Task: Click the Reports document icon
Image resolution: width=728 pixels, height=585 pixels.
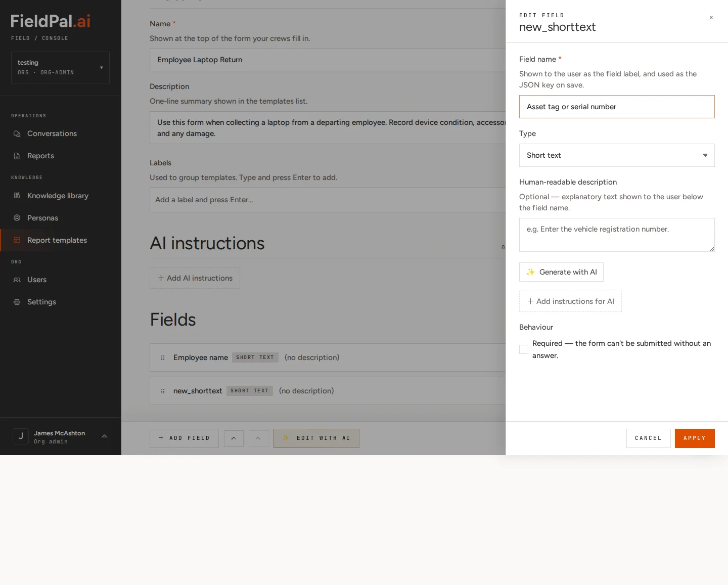Action: (x=17, y=156)
